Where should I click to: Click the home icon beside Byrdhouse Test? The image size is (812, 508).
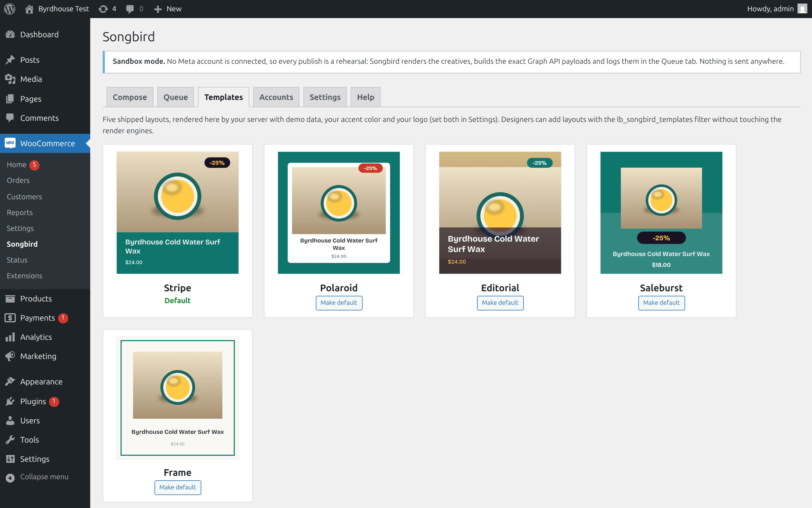(29, 9)
